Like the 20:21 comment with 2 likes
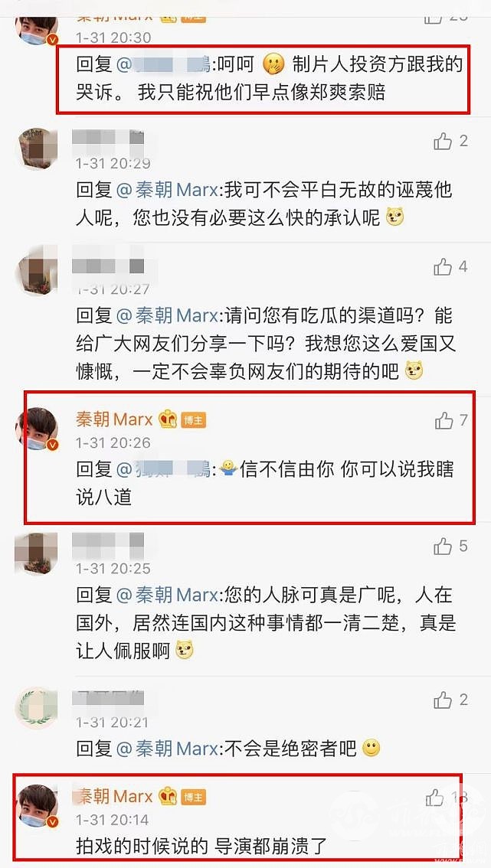This screenshot has height=868, width=491. 443,700
